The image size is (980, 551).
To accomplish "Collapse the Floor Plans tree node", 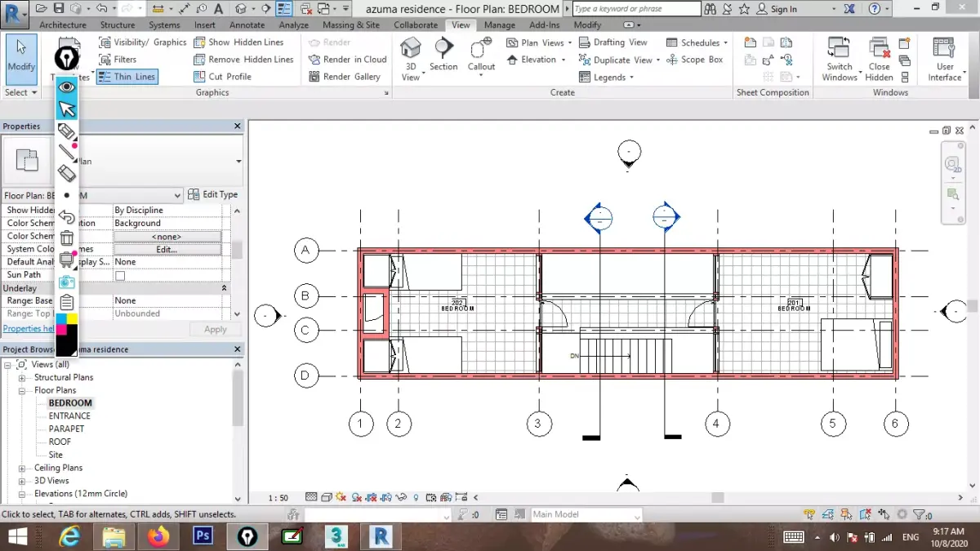I will click(22, 390).
